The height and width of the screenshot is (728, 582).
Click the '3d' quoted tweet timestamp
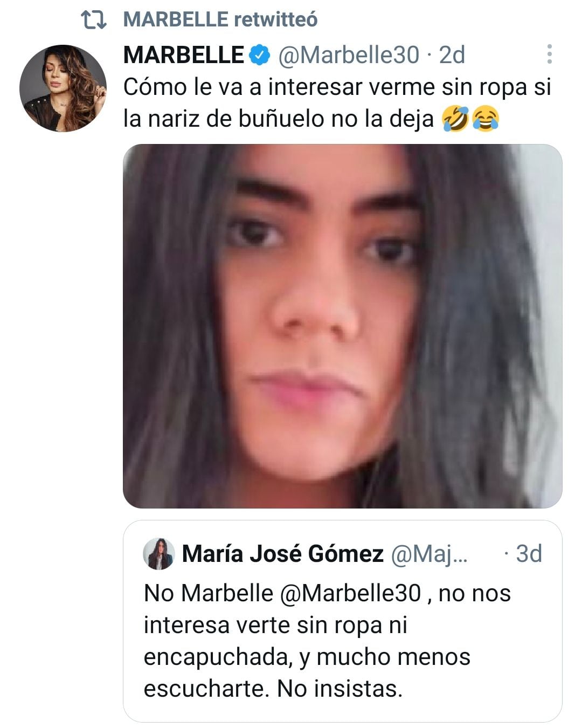click(529, 553)
